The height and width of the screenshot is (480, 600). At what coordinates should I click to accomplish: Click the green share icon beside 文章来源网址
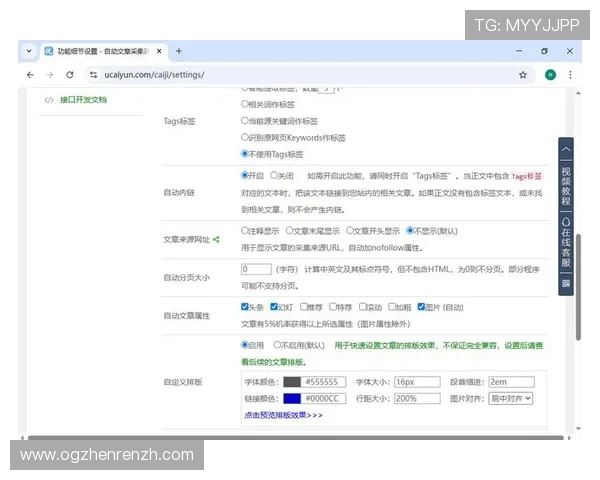(216, 240)
